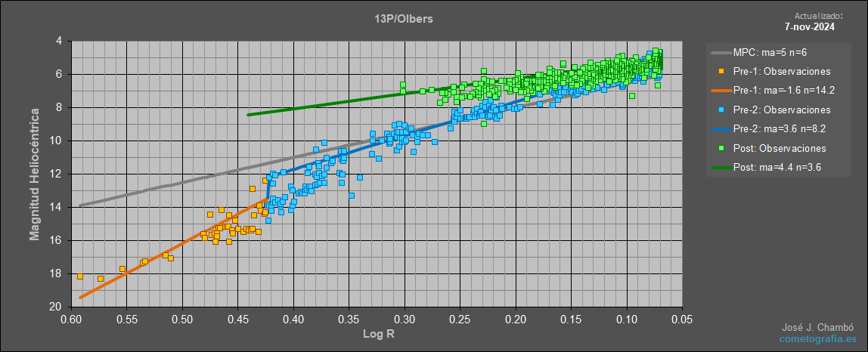Click y-axis label 6
This screenshot has width=868, height=352.
tap(59, 74)
